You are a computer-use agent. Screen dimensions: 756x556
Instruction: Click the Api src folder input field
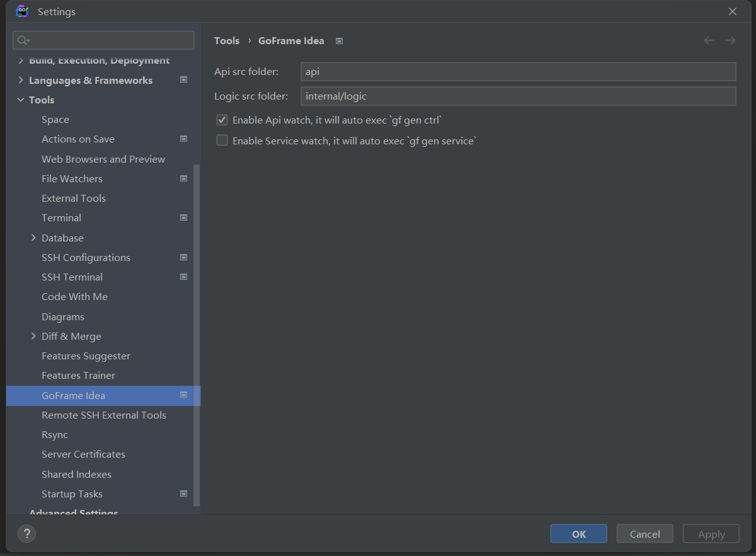point(518,71)
